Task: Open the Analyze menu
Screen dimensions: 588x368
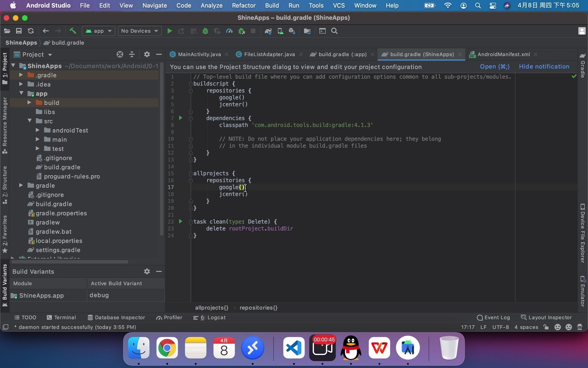Action: click(x=211, y=5)
